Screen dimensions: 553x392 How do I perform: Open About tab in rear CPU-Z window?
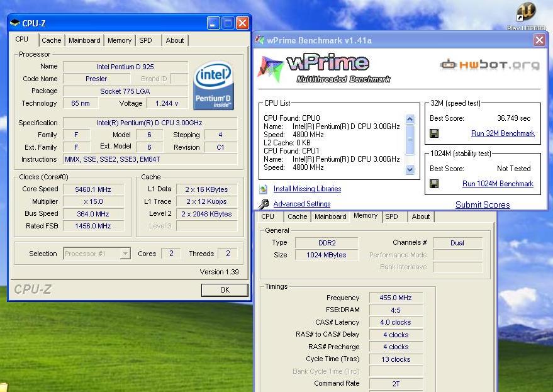(421, 216)
